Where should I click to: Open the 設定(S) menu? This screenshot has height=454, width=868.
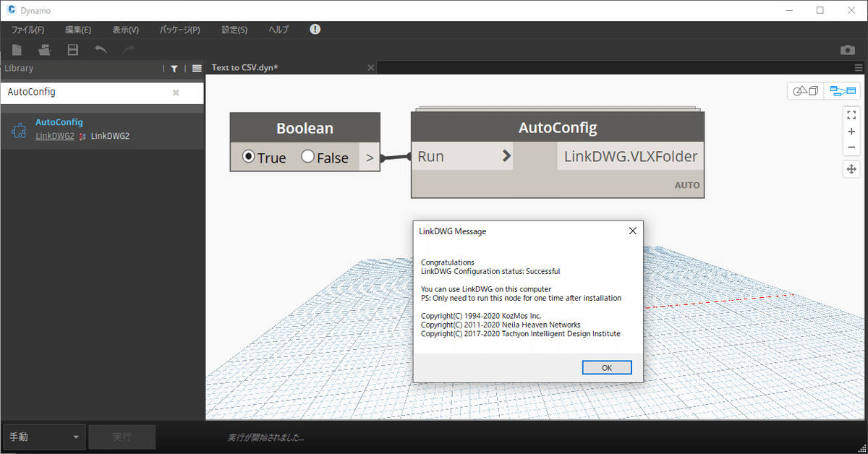234,30
